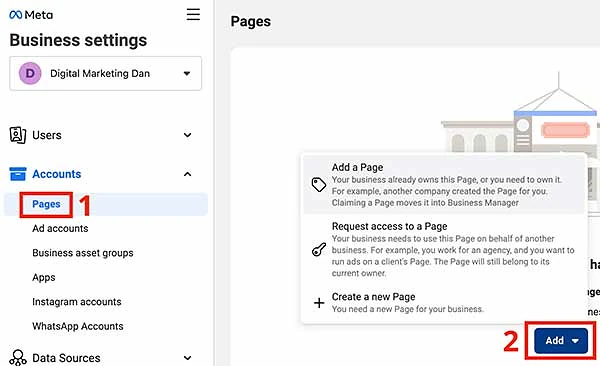Click the Accounts label in sidebar
The height and width of the screenshot is (366, 600).
click(x=57, y=174)
